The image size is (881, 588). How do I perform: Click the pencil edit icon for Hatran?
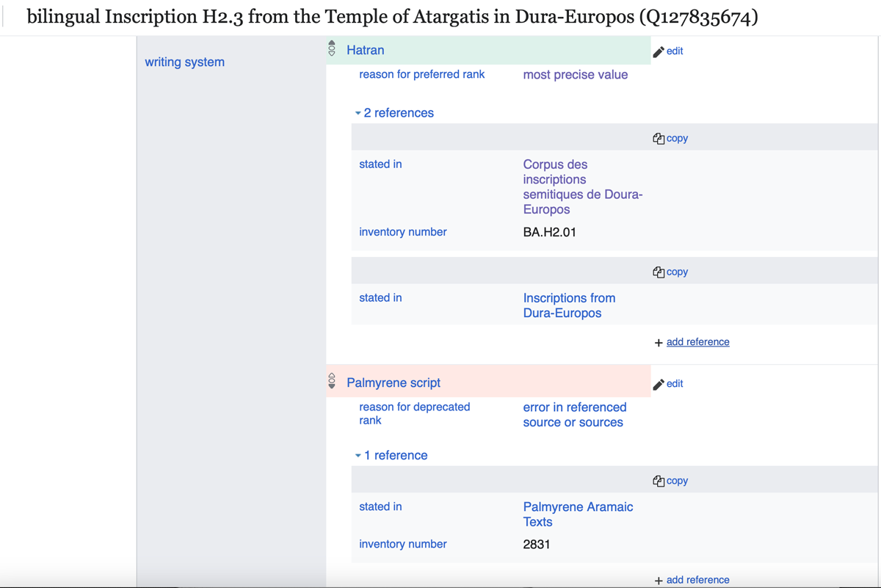point(659,51)
